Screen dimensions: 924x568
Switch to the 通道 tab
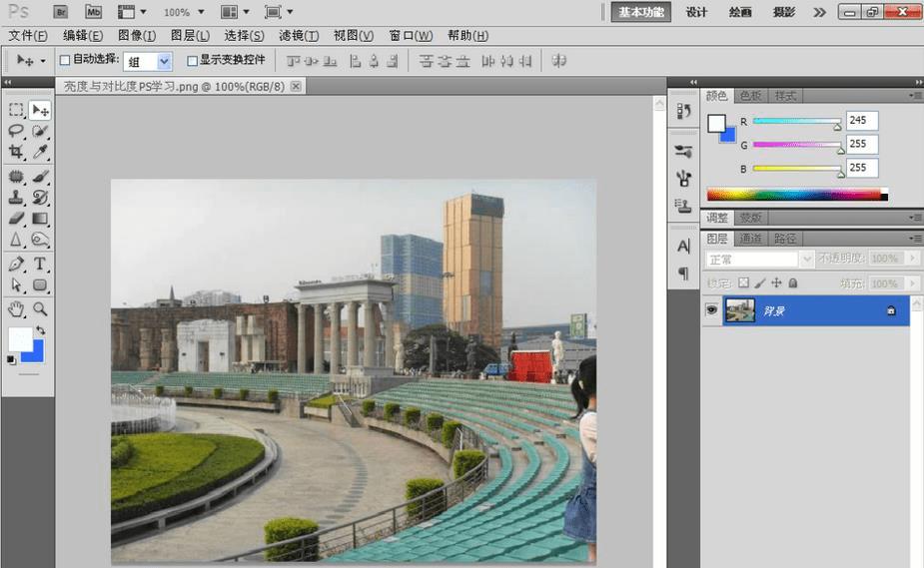click(750, 239)
